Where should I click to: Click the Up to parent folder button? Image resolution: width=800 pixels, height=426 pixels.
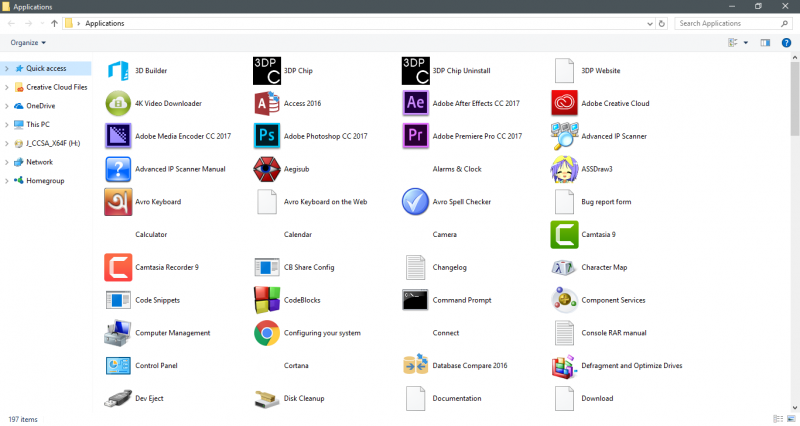pyautogui.click(x=53, y=22)
